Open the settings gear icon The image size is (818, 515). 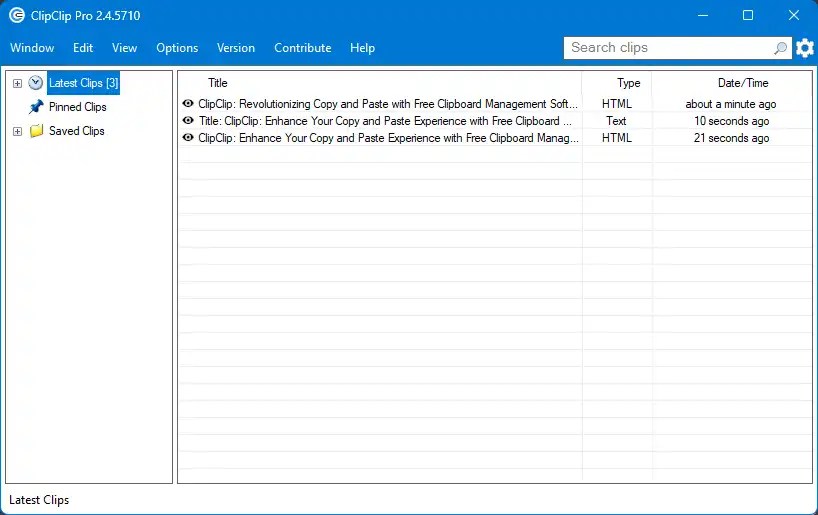coord(804,48)
